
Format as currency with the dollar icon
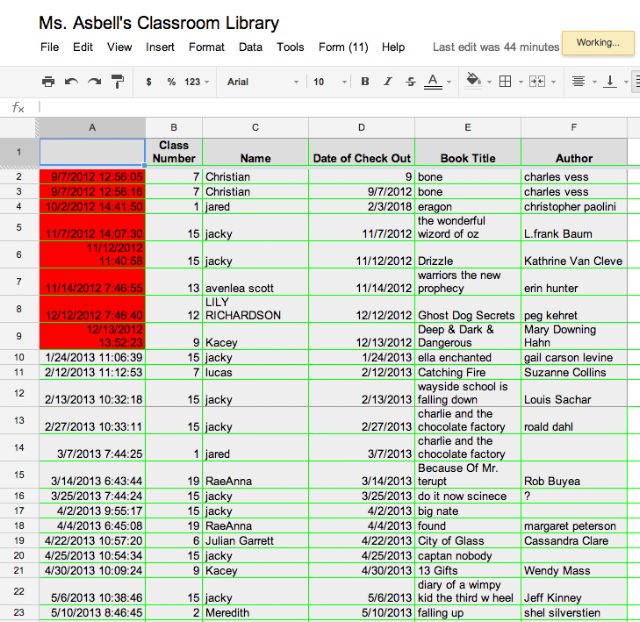pyautogui.click(x=149, y=82)
